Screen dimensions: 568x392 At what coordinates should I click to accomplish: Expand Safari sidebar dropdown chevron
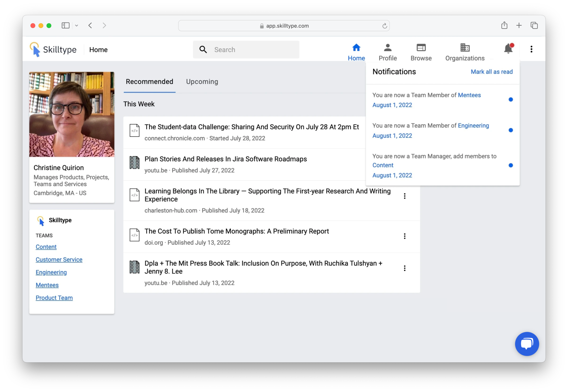(x=76, y=26)
